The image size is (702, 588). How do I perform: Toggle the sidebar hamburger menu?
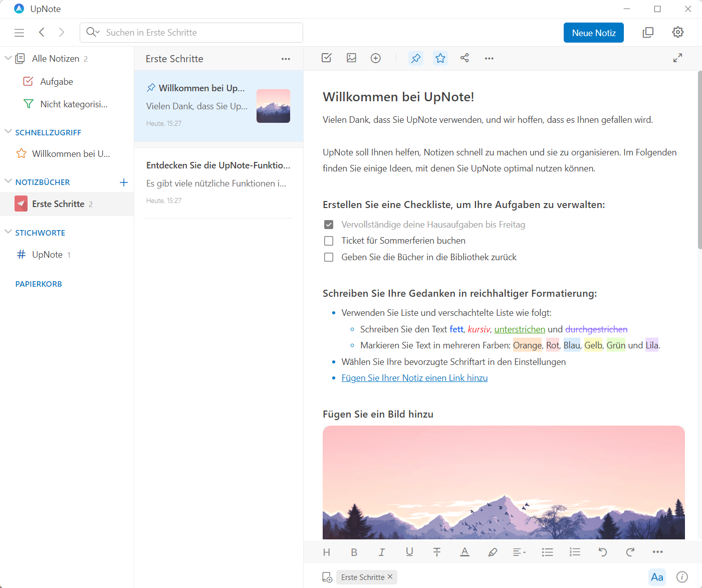[x=20, y=33]
